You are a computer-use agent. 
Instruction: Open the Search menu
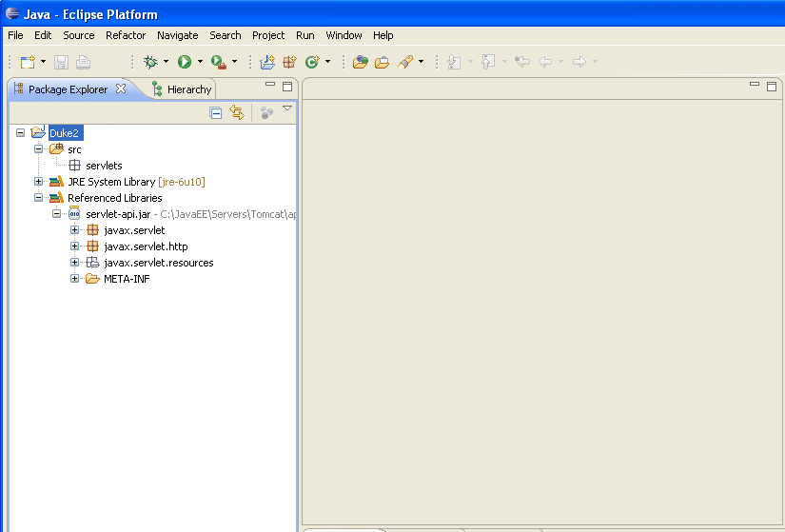226,35
